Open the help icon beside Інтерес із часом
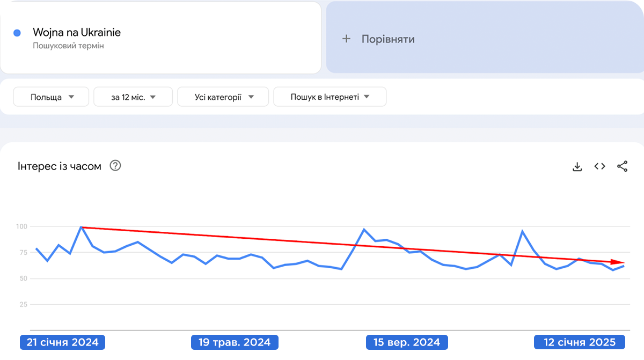This screenshot has height=360, width=644. pyautogui.click(x=115, y=166)
